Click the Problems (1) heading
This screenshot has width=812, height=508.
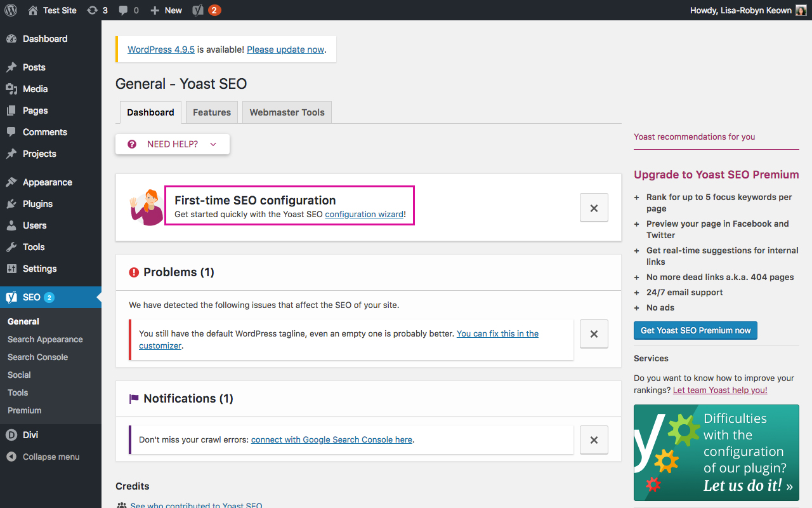point(179,272)
